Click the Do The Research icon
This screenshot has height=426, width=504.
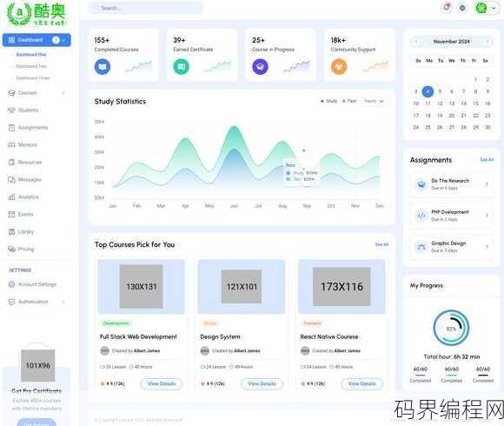421,184
